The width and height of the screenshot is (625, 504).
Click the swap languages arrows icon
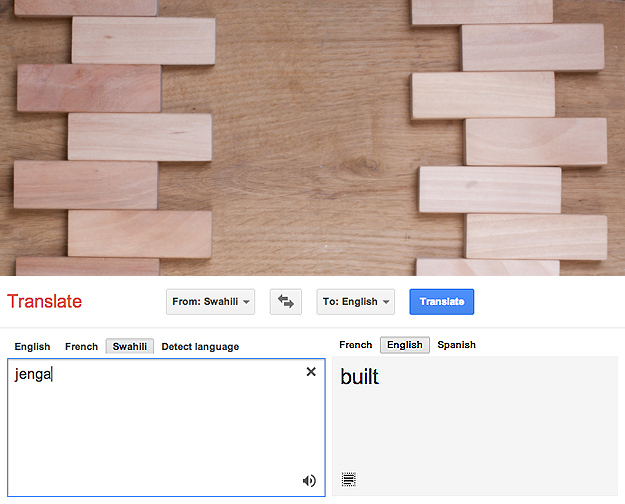point(285,302)
